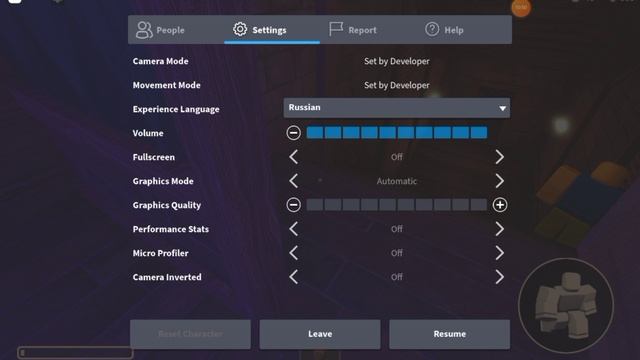Image resolution: width=640 pixels, height=360 pixels.
Task: Lower Graphics Quality with the minus button
Action: coord(293,205)
